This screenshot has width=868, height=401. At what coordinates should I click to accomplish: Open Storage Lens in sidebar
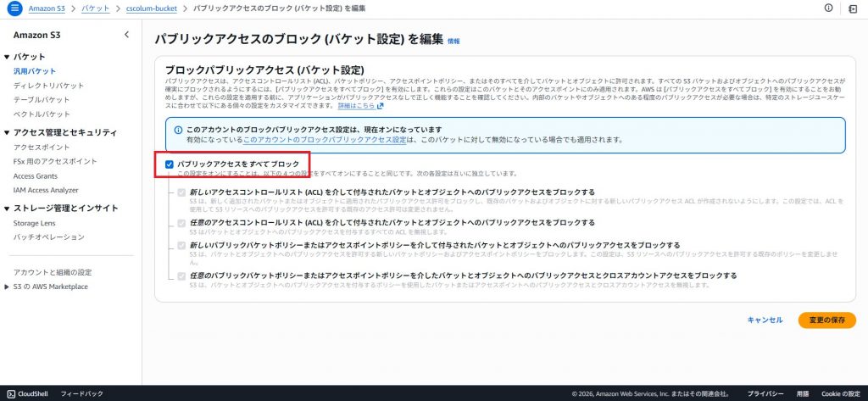tap(33, 223)
